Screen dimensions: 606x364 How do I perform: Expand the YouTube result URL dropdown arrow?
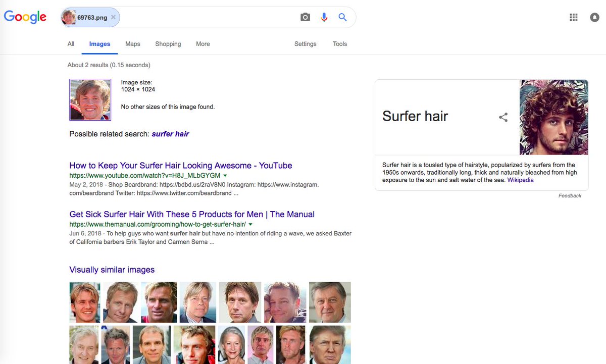(x=225, y=176)
